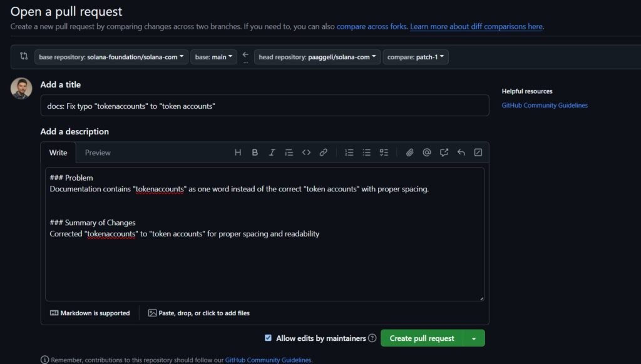Click the pull request title field
641x364 pixels.
click(x=265, y=106)
